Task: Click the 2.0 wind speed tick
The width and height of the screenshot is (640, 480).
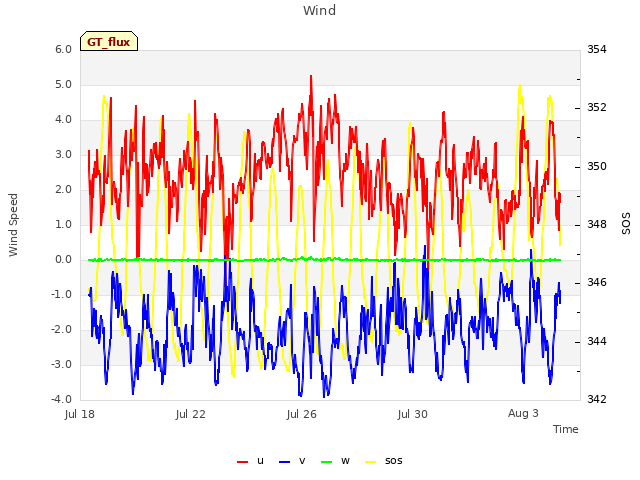Action: click(x=64, y=189)
